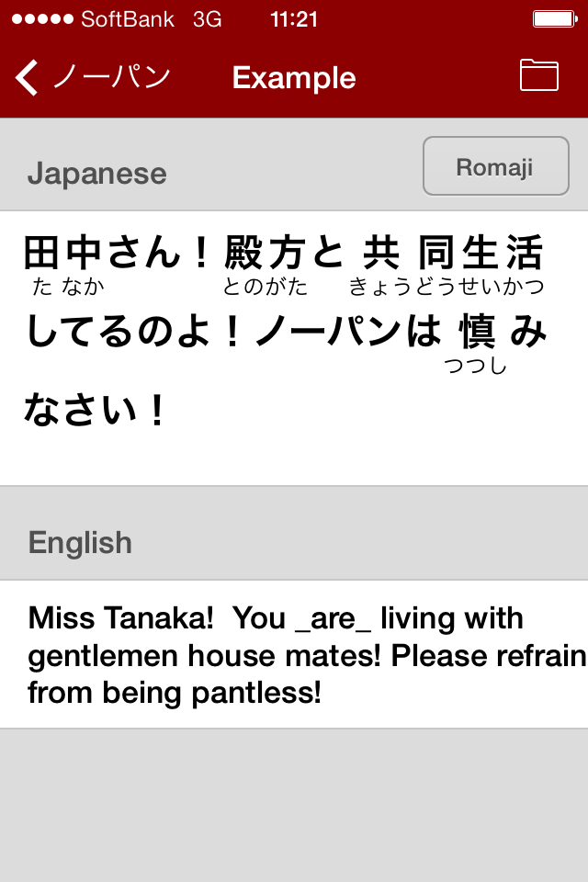Tap the 11:21 clock in status bar

(x=294, y=19)
